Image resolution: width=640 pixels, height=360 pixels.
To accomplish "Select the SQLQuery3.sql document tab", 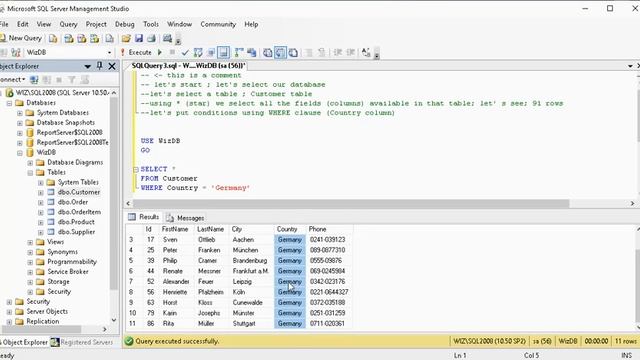I will (188, 66).
